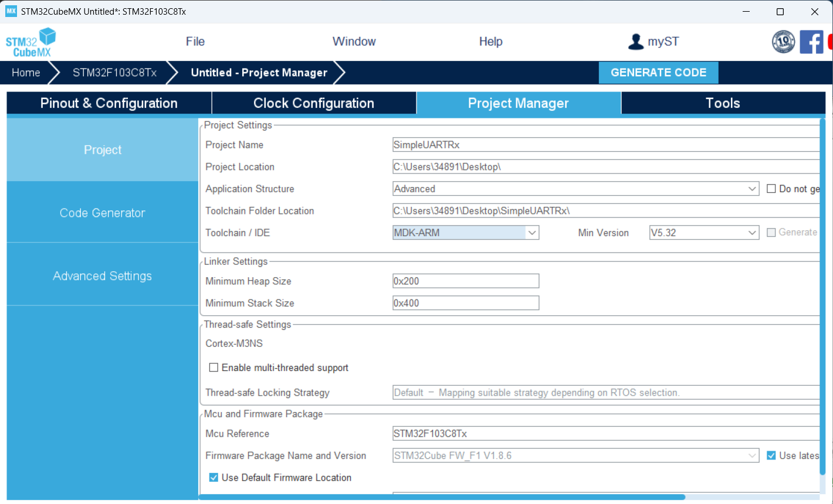This screenshot has width=833, height=504.
Task: Click the Project Location field
Action: pos(606,167)
